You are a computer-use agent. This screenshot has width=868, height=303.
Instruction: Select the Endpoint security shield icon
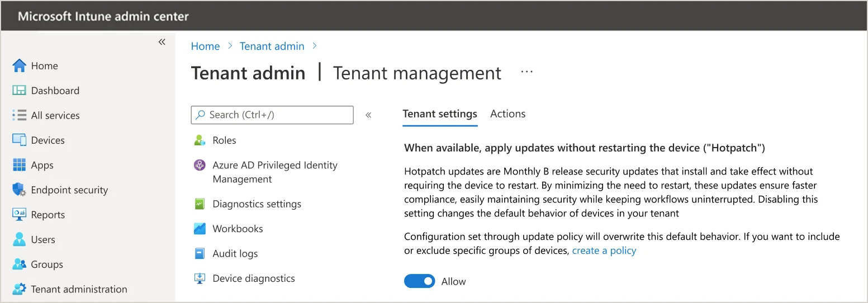[19, 190]
